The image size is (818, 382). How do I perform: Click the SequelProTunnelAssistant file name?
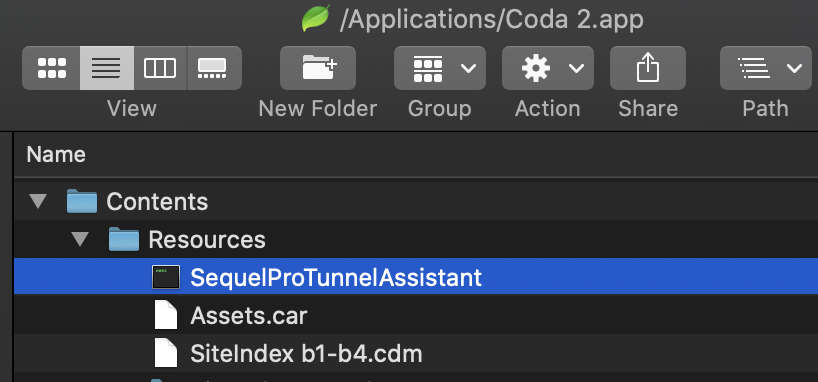336,277
